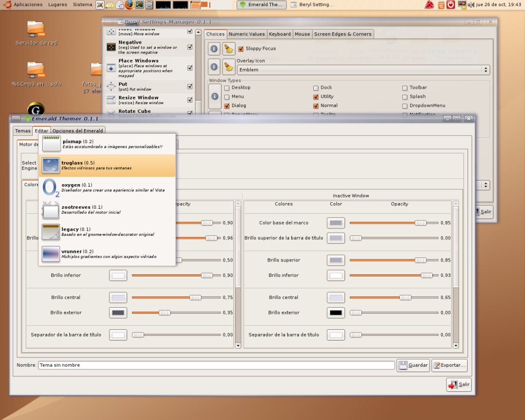Click the Salir exit icon in Emerald Themer
525x420 pixels.
pyautogui.click(x=453, y=385)
